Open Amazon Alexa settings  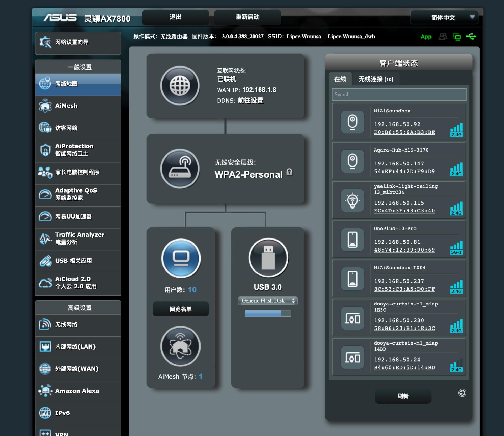click(x=77, y=391)
